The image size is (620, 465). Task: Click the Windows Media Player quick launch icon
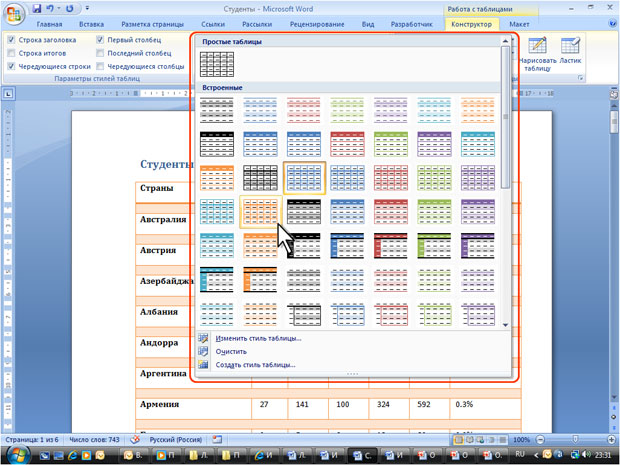click(86, 456)
